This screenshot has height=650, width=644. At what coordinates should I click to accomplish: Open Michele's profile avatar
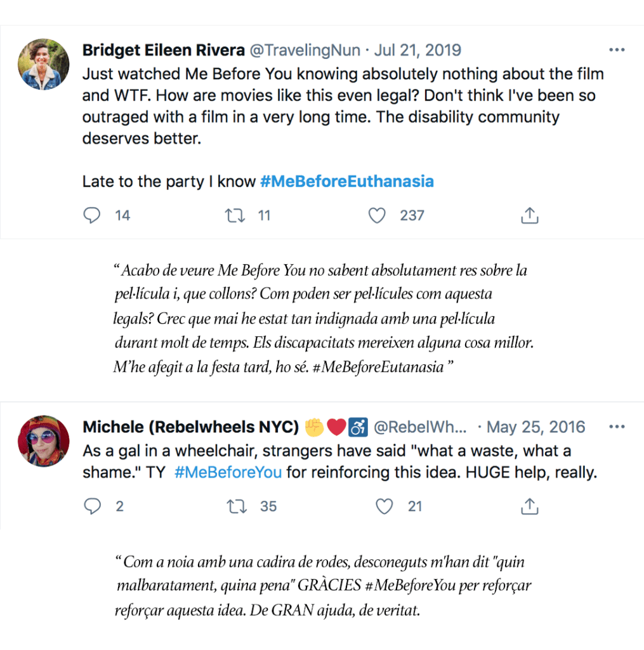(x=44, y=441)
